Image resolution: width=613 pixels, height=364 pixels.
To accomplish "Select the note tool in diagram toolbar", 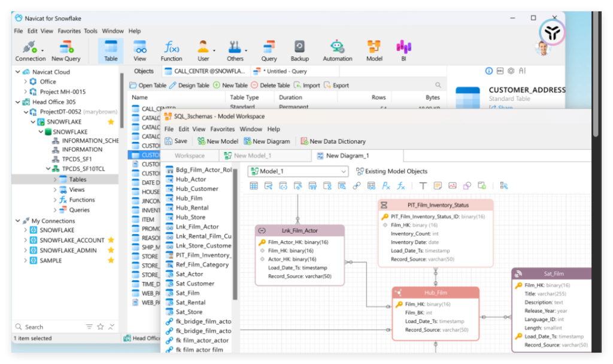I will 438,186.
